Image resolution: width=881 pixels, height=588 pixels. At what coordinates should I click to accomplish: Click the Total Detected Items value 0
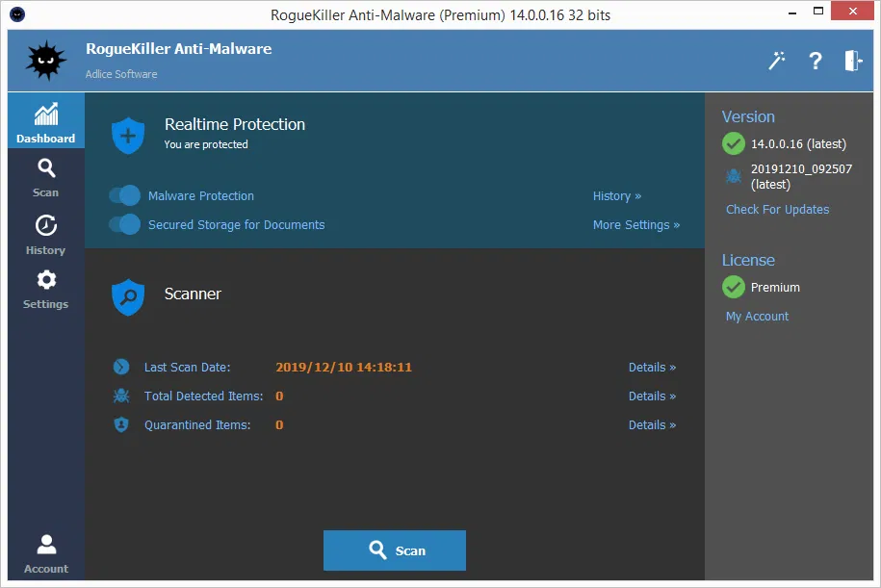tap(279, 396)
